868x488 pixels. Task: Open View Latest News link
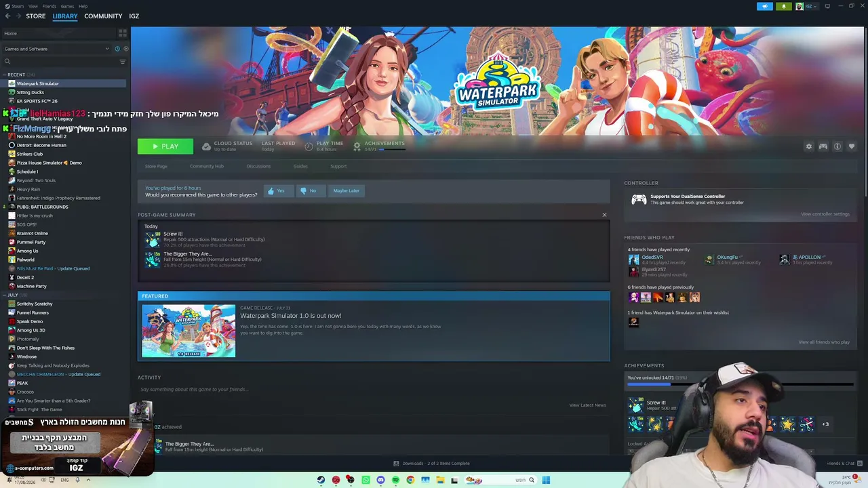tap(587, 405)
